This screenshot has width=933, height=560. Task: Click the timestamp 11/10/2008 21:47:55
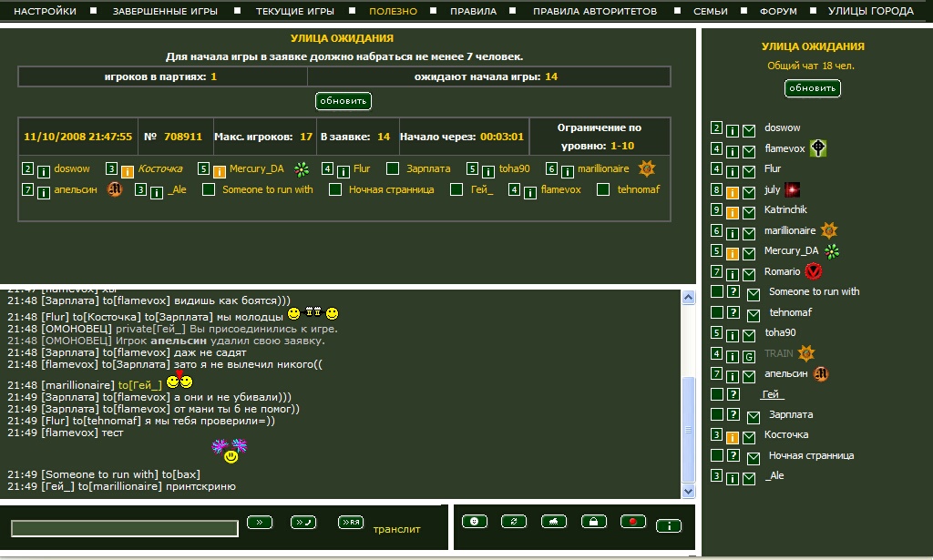tap(78, 137)
